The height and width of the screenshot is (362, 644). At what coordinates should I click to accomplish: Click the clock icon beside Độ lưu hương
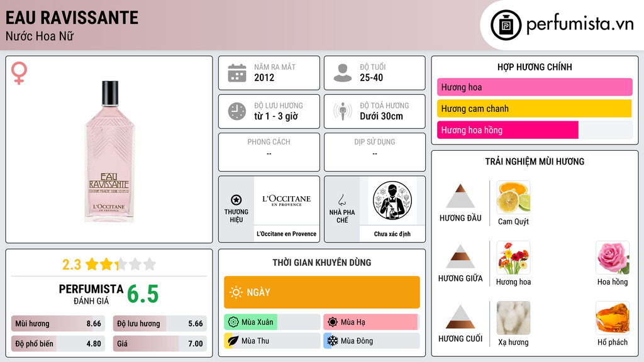click(237, 111)
